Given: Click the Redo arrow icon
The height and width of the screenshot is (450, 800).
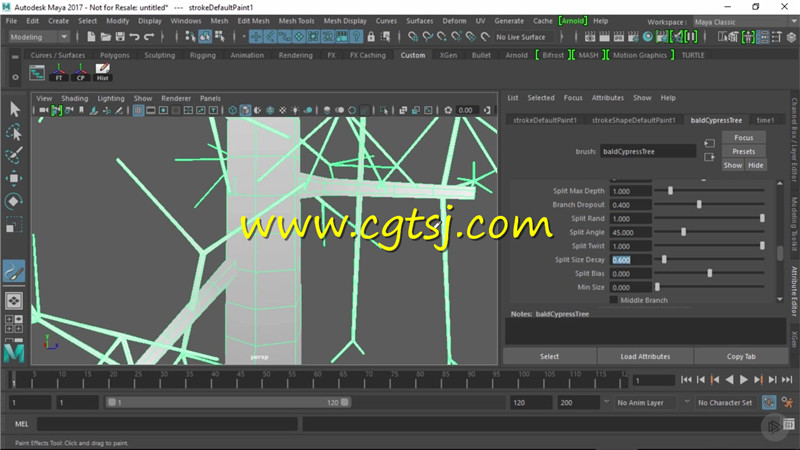Looking at the screenshot, I should (x=149, y=37).
